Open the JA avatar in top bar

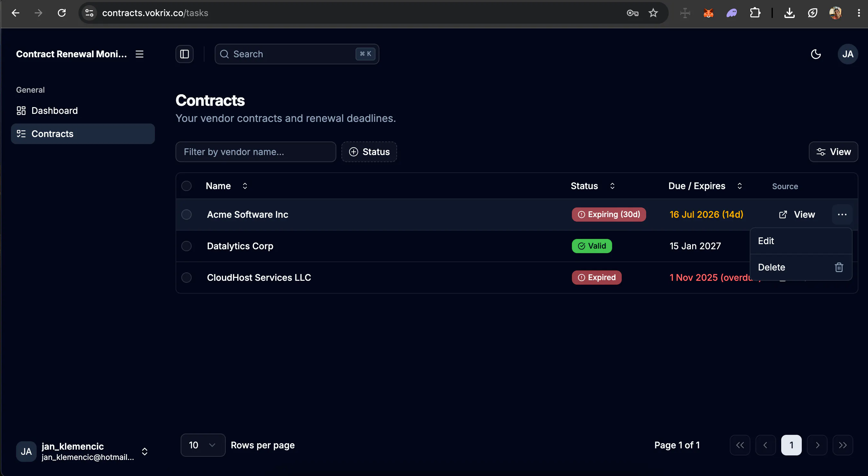tap(847, 54)
